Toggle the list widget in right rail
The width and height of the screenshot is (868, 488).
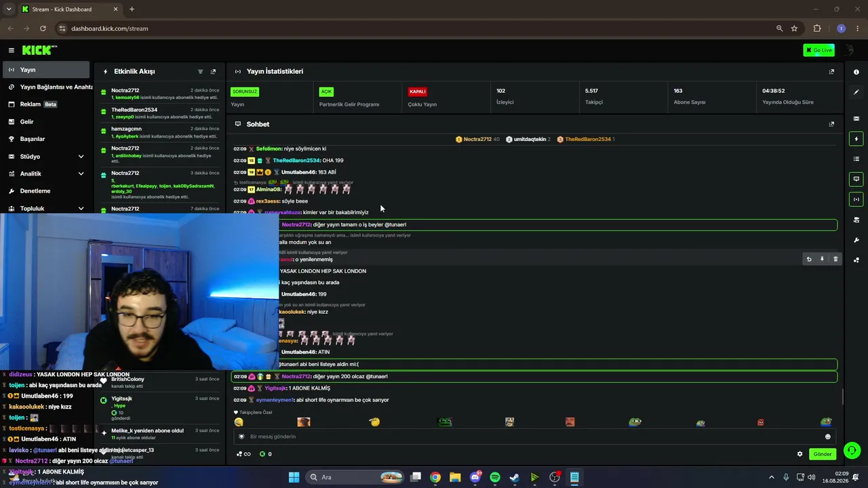pos(856,159)
